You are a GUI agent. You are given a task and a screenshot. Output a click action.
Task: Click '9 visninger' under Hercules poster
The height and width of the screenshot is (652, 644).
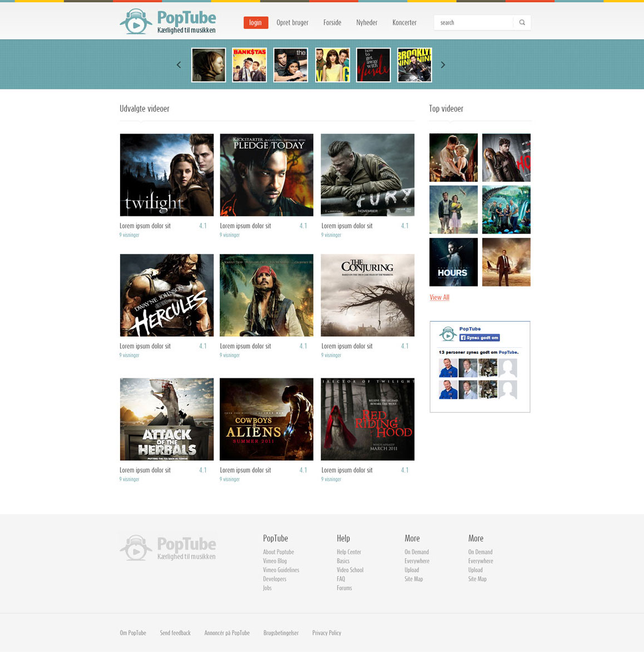click(x=129, y=355)
